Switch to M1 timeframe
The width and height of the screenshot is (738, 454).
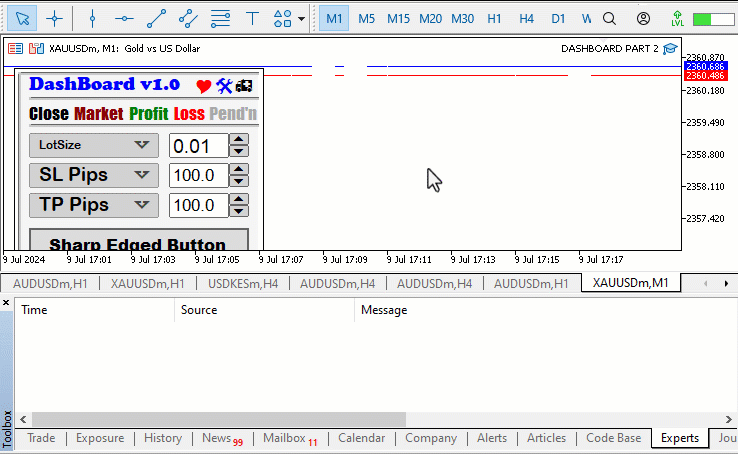334,19
